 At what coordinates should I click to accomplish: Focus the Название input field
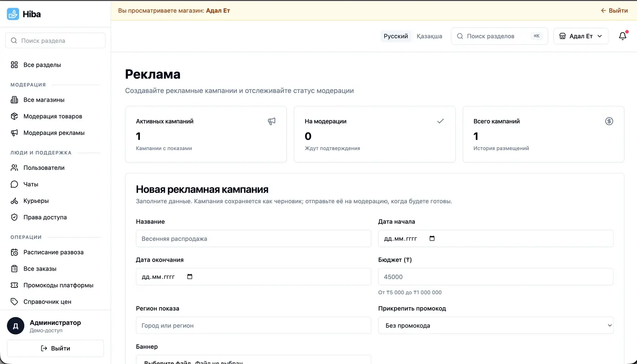(x=253, y=238)
